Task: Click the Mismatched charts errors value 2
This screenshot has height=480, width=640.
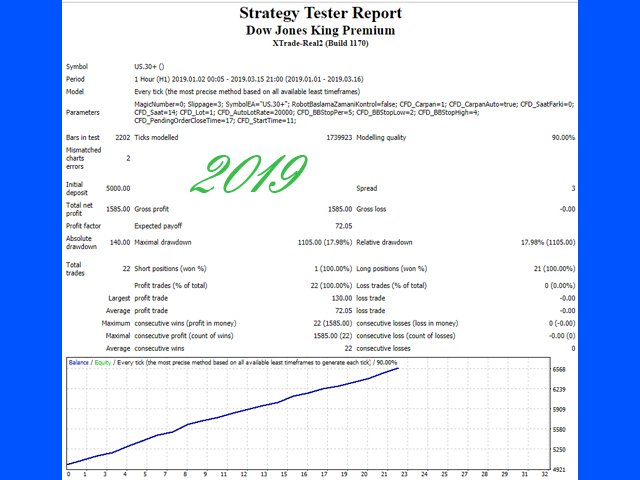Action: point(128,158)
